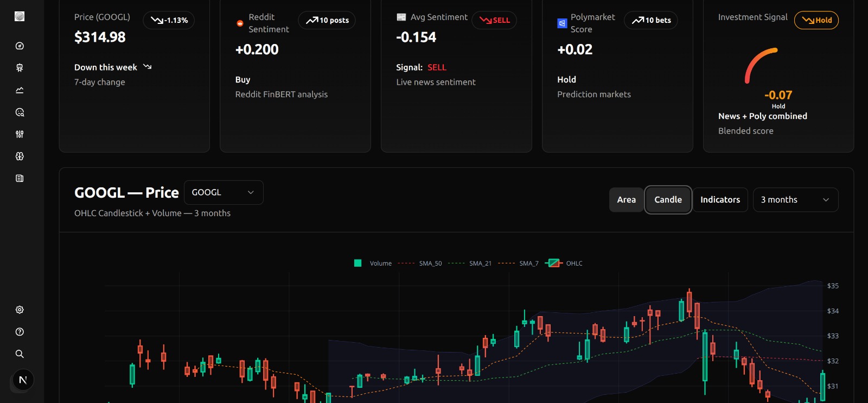Click the 'GOOGL — Price' chart heading

(126, 193)
